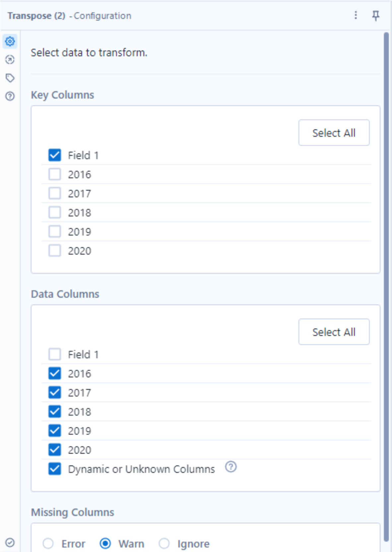Choose Ignore for Missing Columns
The image size is (392, 552).
coord(164,543)
